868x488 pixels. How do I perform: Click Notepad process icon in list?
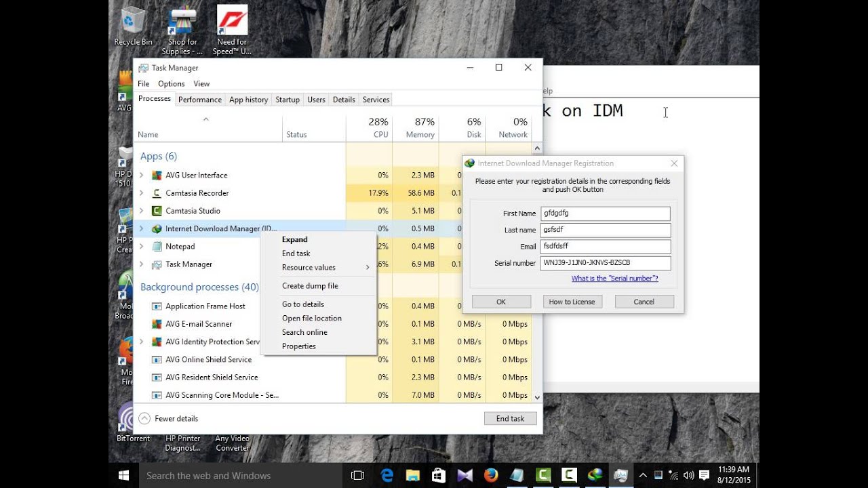(157, 247)
